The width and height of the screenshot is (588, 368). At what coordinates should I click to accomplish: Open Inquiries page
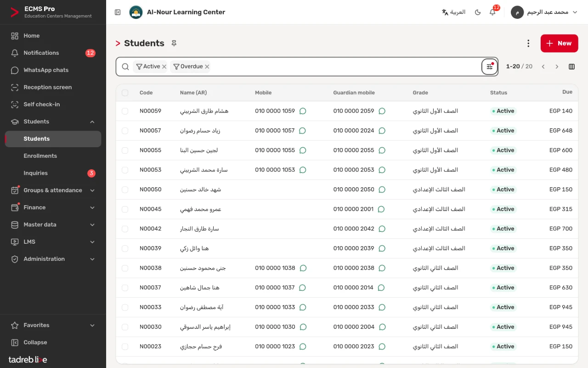pyautogui.click(x=53, y=173)
